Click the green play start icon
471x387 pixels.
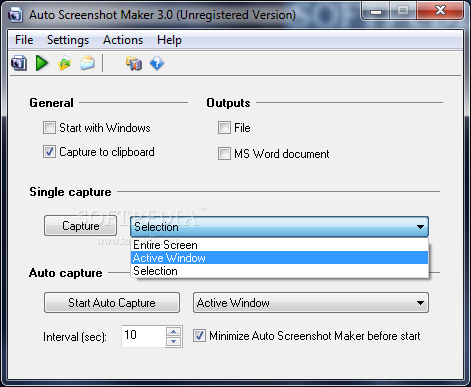point(42,63)
